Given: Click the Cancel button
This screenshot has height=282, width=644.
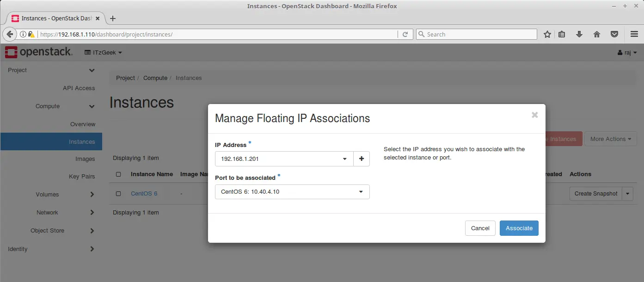Looking at the screenshot, I should [480, 228].
